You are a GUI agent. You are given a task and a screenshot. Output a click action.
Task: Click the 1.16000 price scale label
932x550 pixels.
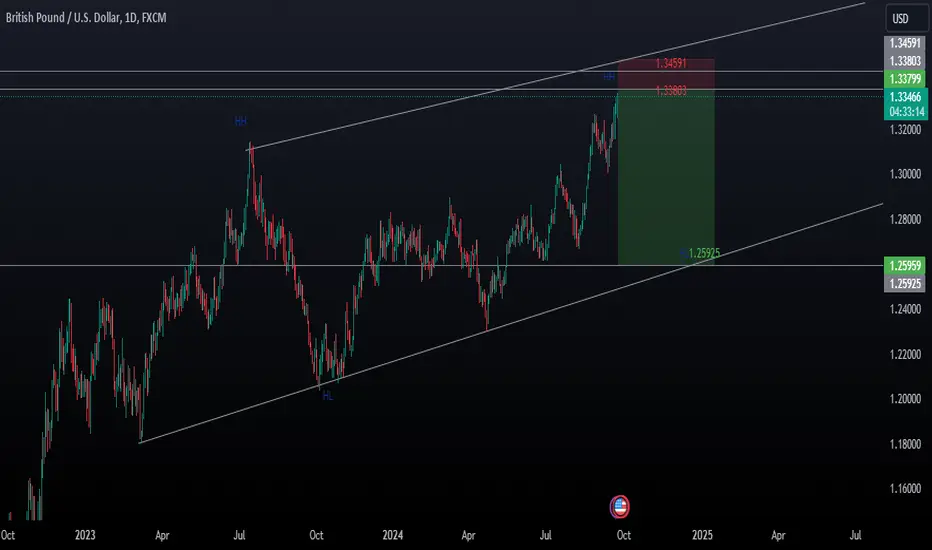(905, 489)
